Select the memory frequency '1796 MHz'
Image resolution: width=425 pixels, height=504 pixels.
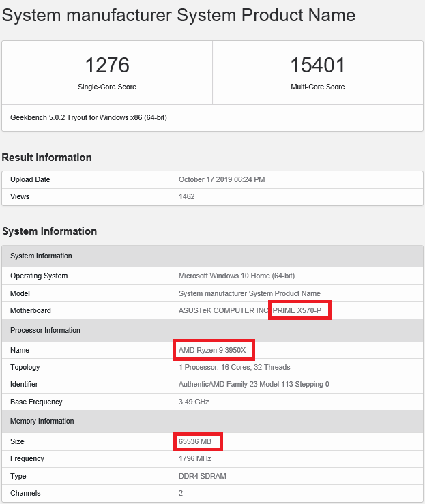195,459
